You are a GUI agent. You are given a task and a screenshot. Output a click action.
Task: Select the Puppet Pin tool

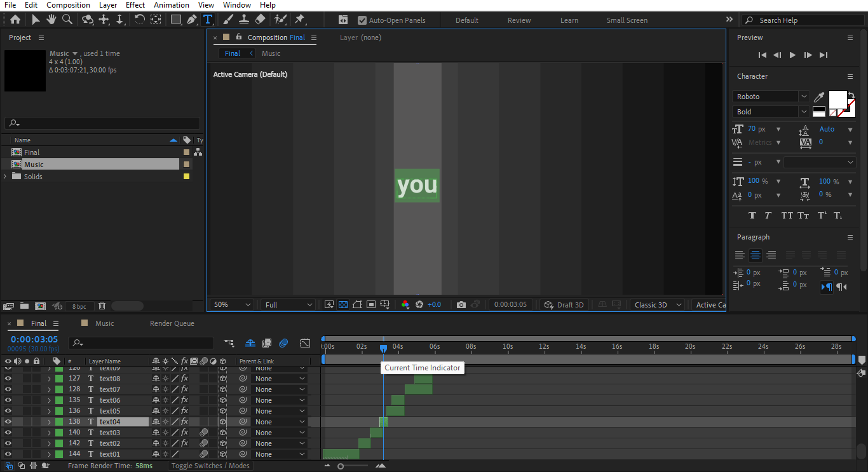pyautogui.click(x=299, y=20)
